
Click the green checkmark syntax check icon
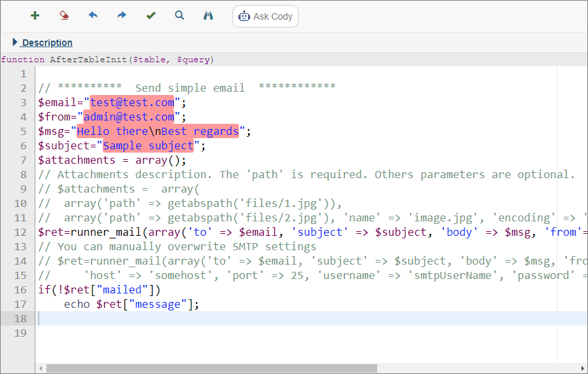pos(151,15)
